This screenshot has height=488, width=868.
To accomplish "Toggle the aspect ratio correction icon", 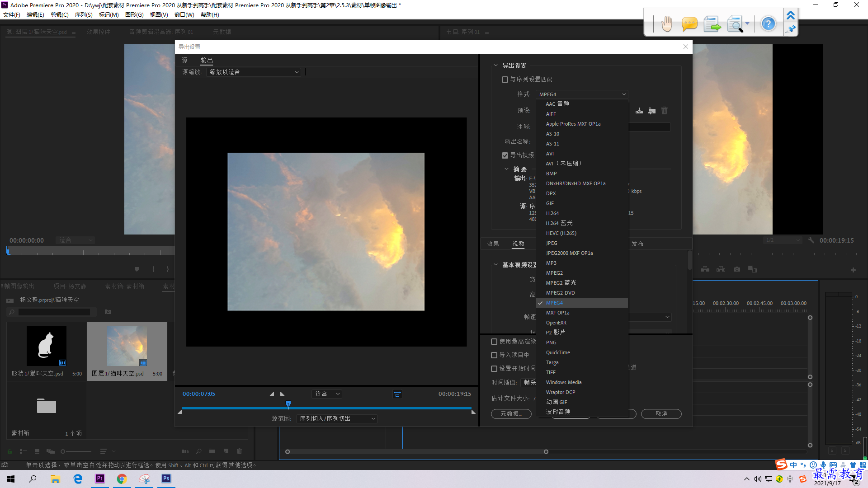I will tap(397, 394).
